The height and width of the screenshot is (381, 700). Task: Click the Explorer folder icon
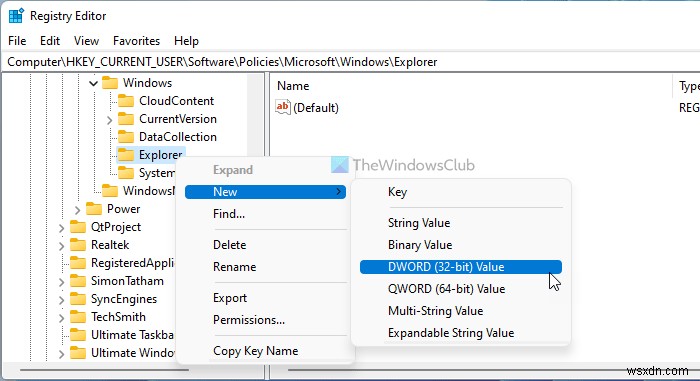click(x=126, y=155)
